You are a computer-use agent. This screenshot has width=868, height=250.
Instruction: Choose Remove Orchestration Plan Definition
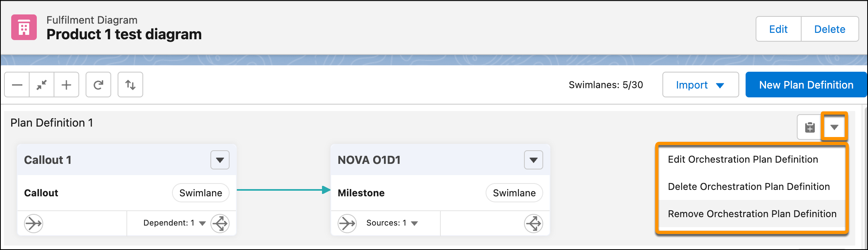click(752, 214)
